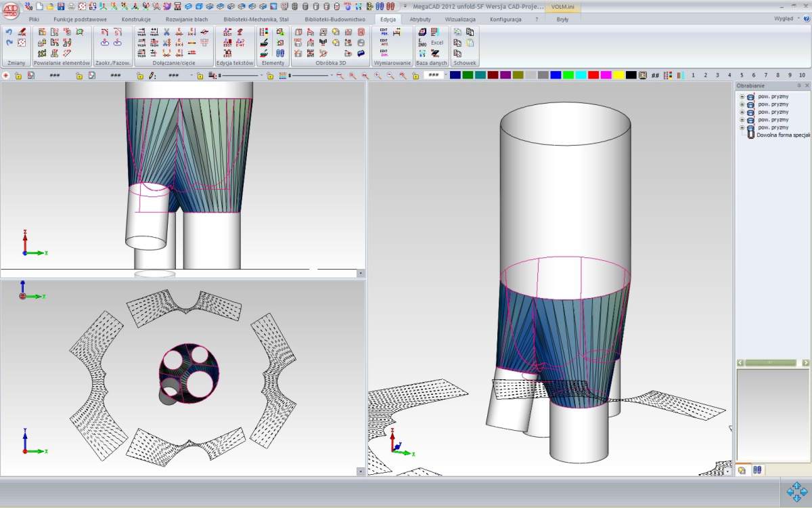Screen dimensions: 812x508
Task: Click the save floppy disk icon
Action: coord(61,6)
